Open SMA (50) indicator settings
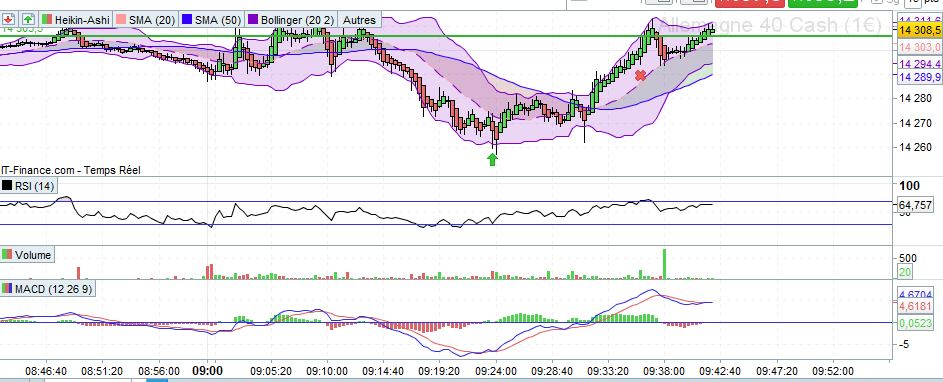This screenshot has width=943, height=382. (218, 20)
